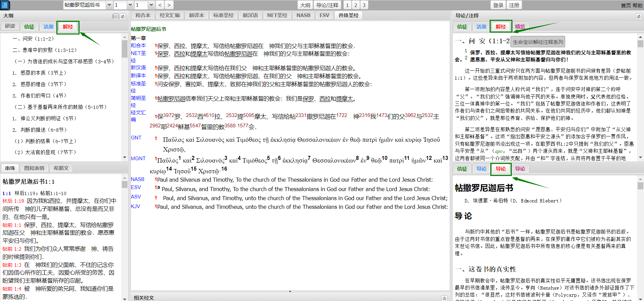Open the 希腊文 tab in the lower left panel

click(x=61, y=168)
